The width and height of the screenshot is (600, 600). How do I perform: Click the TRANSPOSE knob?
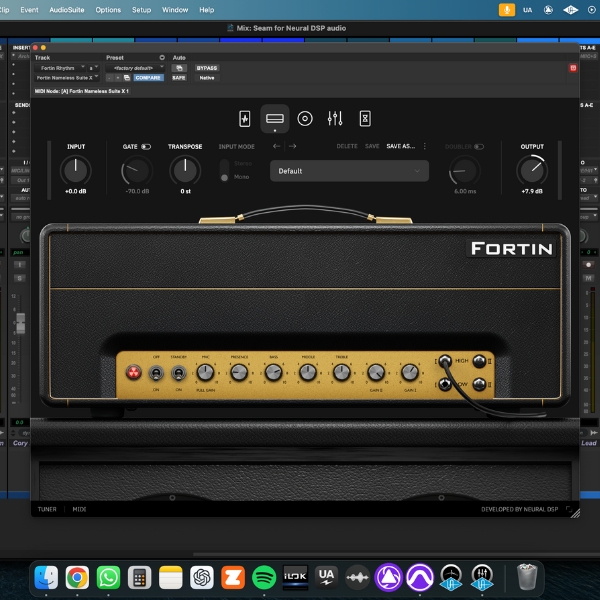coord(185,171)
